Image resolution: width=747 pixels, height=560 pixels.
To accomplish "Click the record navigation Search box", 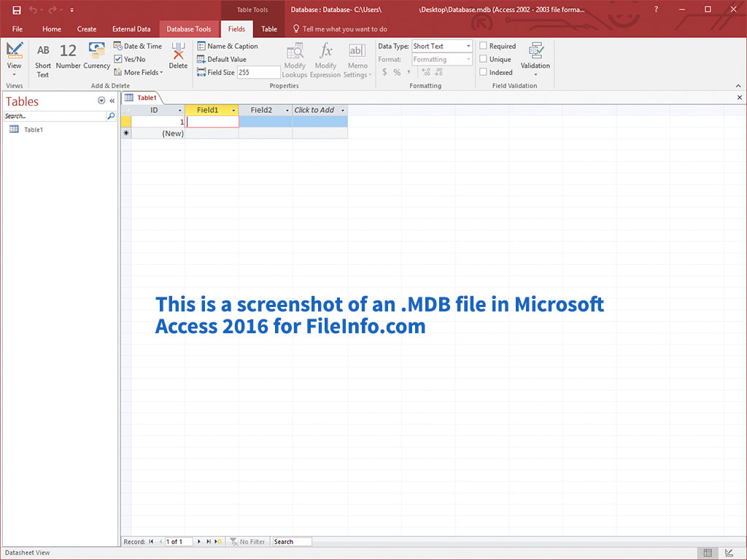I will (x=292, y=542).
